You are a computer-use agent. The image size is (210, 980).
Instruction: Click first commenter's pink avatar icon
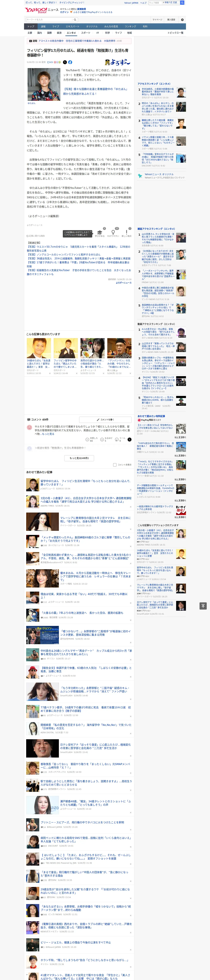[x=29, y=427]
